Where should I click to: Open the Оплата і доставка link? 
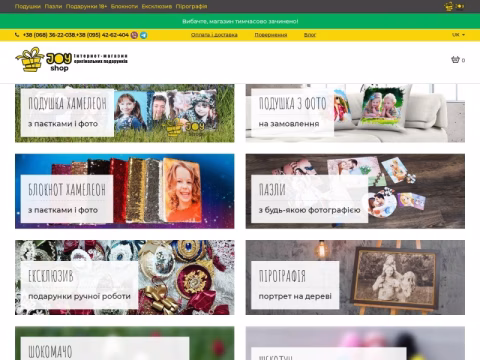pyautogui.click(x=214, y=35)
